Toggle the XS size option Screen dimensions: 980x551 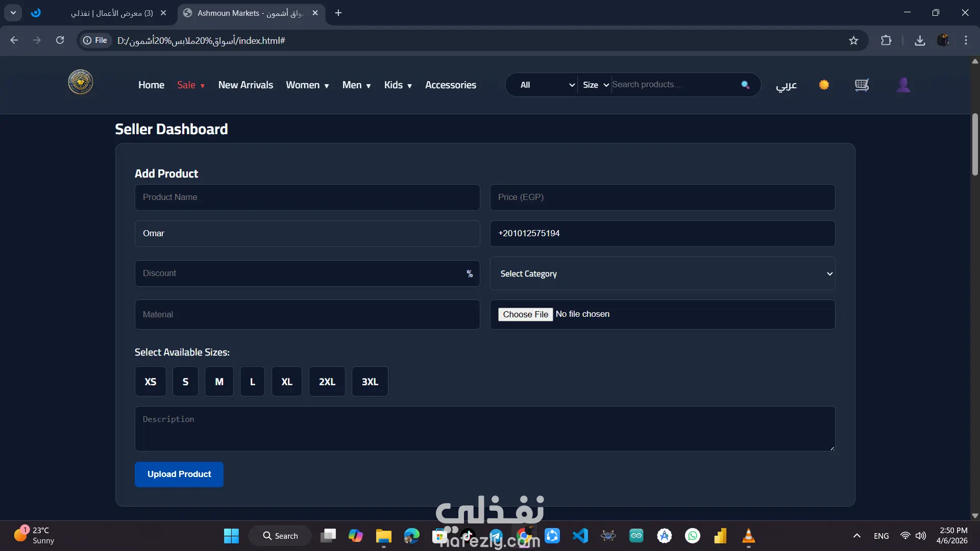(x=150, y=382)
